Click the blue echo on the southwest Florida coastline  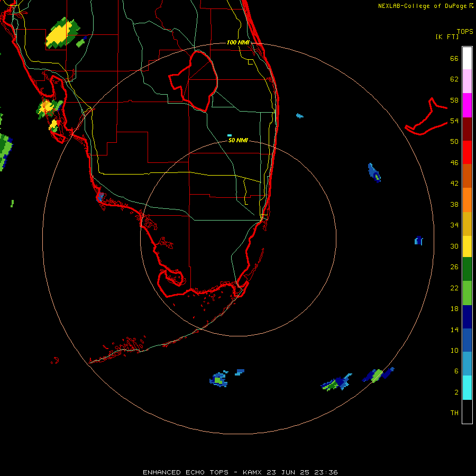(x=100, y=197)
